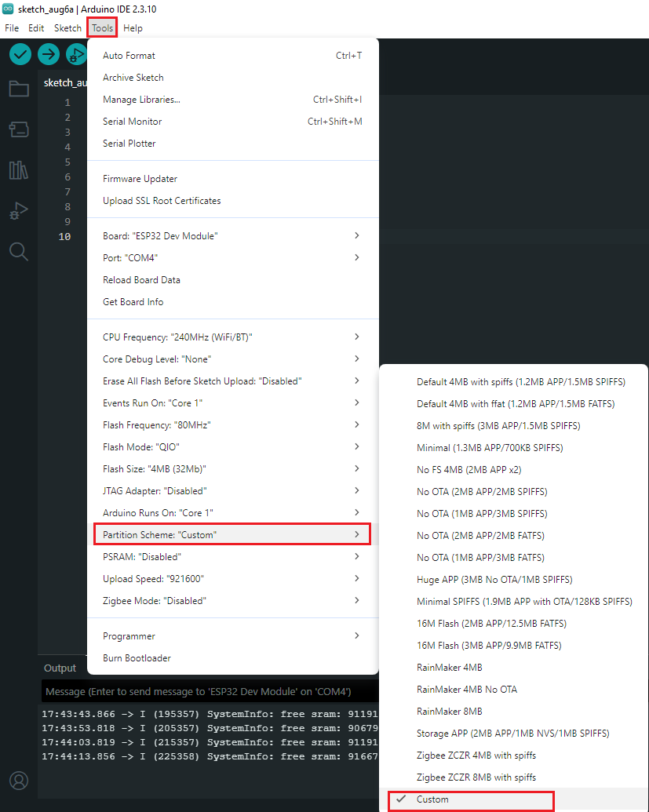This screenshot has width=649, height=812.
Task: Expand Board "ESP32 Dev Module" submenu
Action: tap(233, 235)
